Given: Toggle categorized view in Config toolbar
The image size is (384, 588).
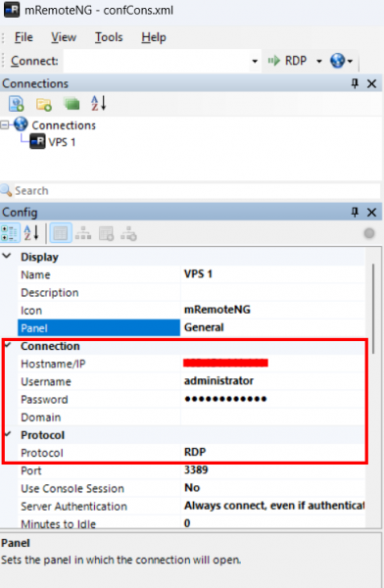Looking at the screenshot, I should pyautogui.click(x=10, y=233).
